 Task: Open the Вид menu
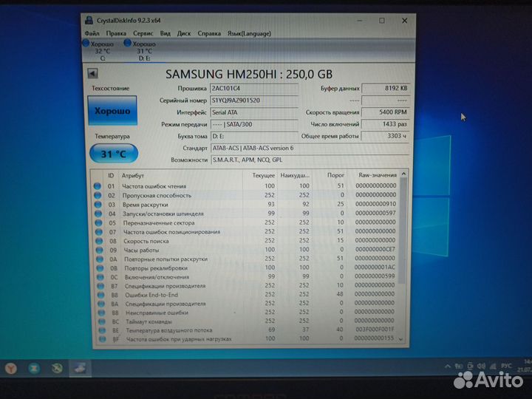(x=166, y=33)
